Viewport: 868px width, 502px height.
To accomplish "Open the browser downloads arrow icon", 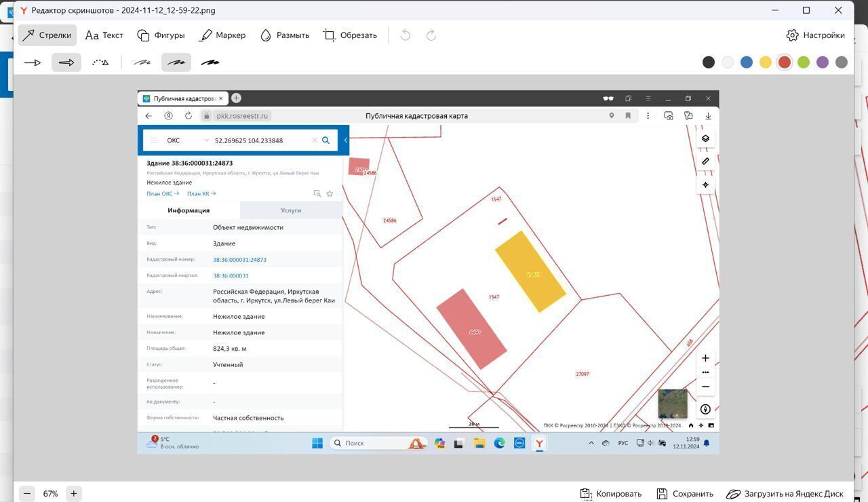I will click(708, 116).
